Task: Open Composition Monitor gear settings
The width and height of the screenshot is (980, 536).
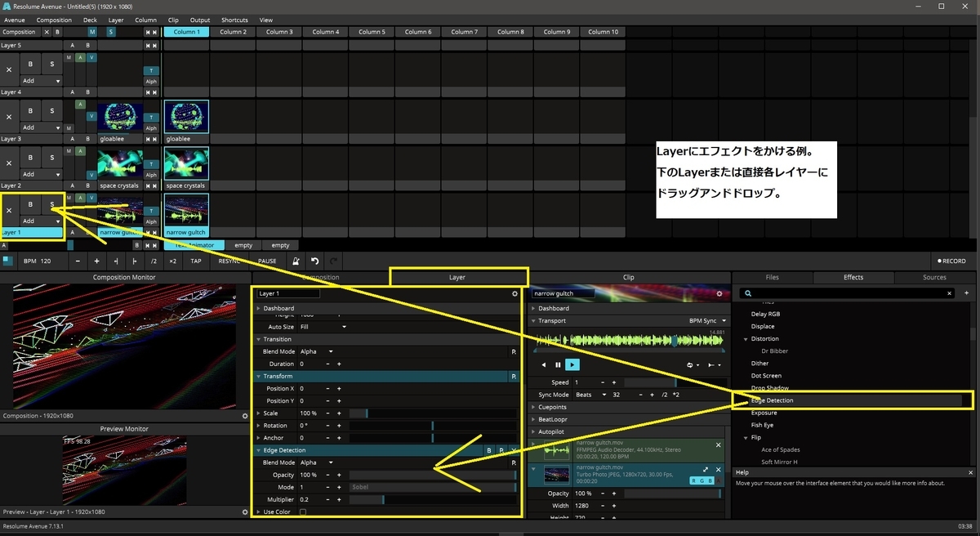Action: click(x=245, y=416)
